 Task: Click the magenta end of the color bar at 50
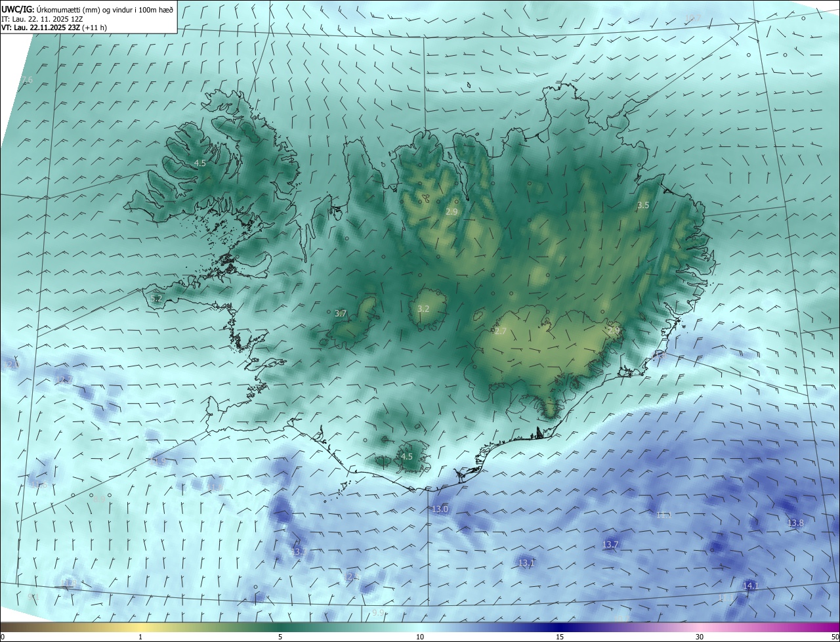click(832, 627)
